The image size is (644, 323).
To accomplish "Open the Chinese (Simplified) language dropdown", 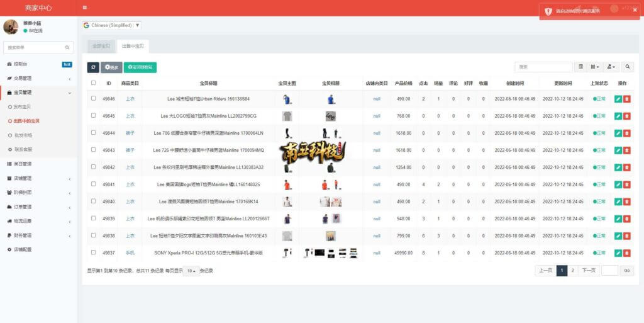I will 112,25.
